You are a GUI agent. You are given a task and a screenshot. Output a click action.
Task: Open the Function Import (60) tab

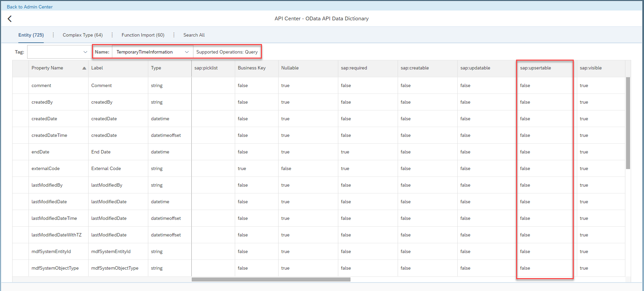(x=143, y=35)
